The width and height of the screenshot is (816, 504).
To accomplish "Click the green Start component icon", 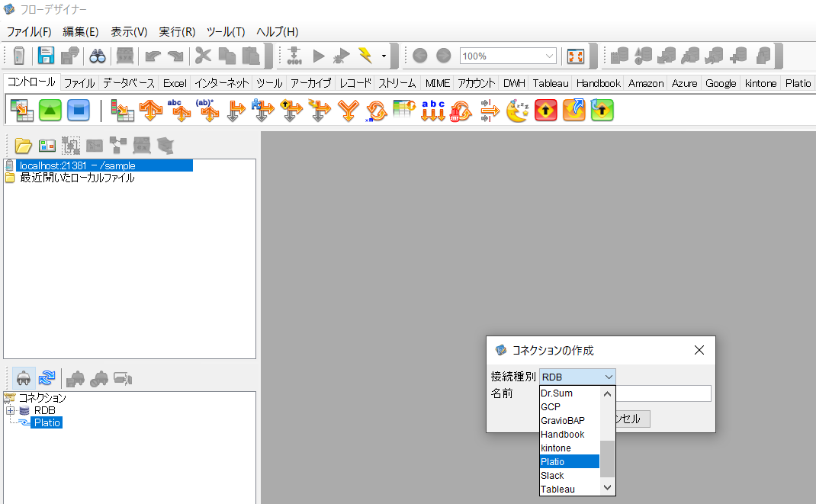I will coord(50,111).
